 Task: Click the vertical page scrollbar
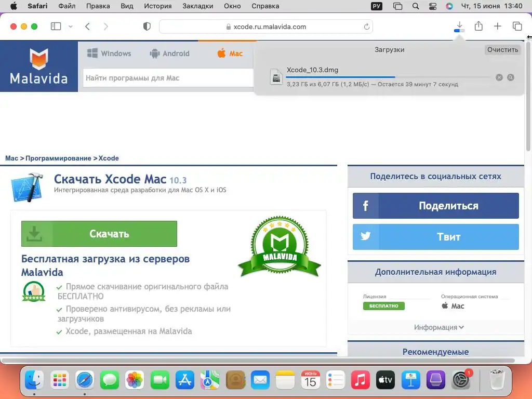pyautogui.click(x=528, y=96)
